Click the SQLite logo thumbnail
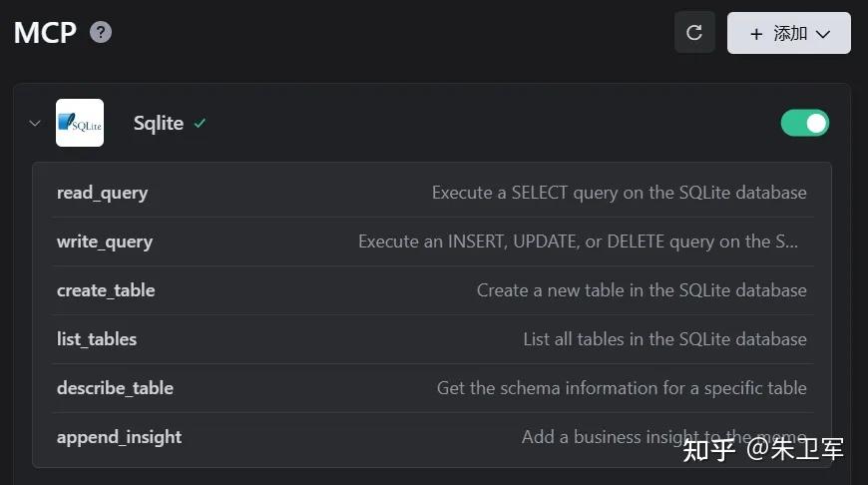The width and height of the screenshot is (868, 485). tap(80, 123)
